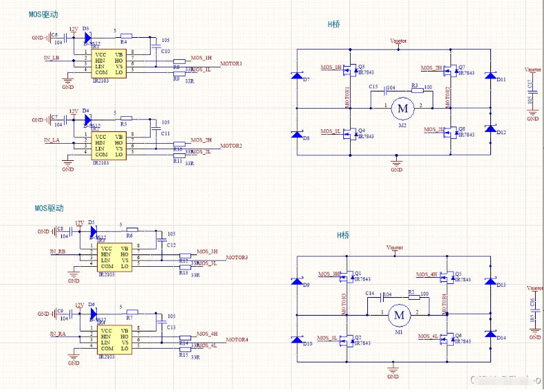Click the IN_RA net label

[58, 334]
